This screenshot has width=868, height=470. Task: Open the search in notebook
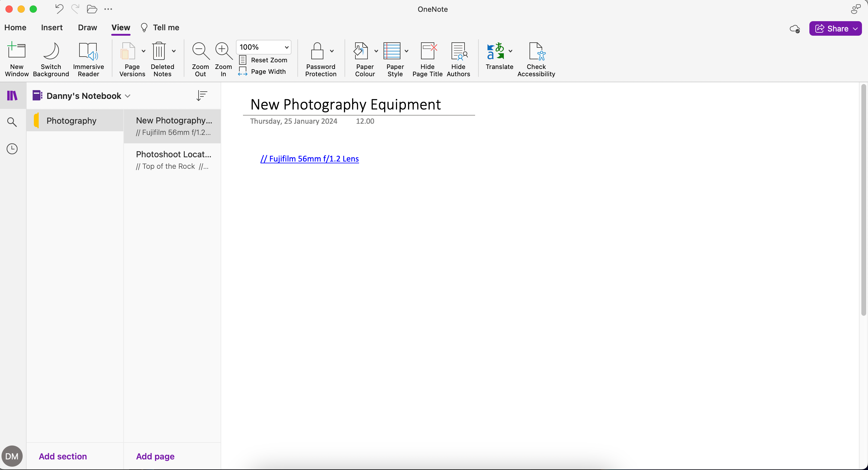coord(12,122)
